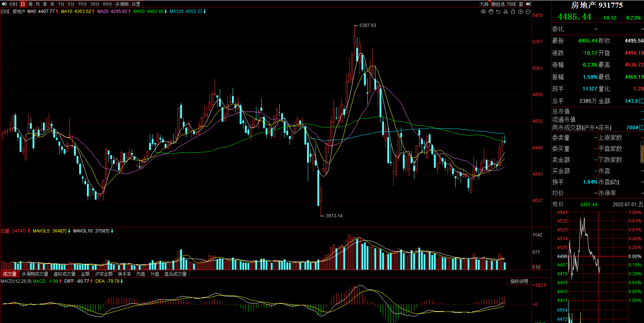Select the 外盘 tab
644x323 pixels.
pyautogui.click(x=155, y=274)
